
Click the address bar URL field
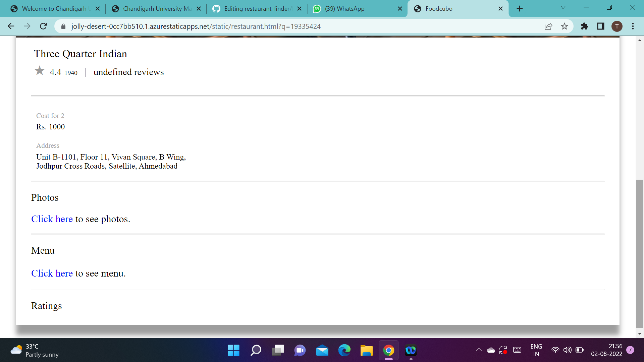(196, 26)
